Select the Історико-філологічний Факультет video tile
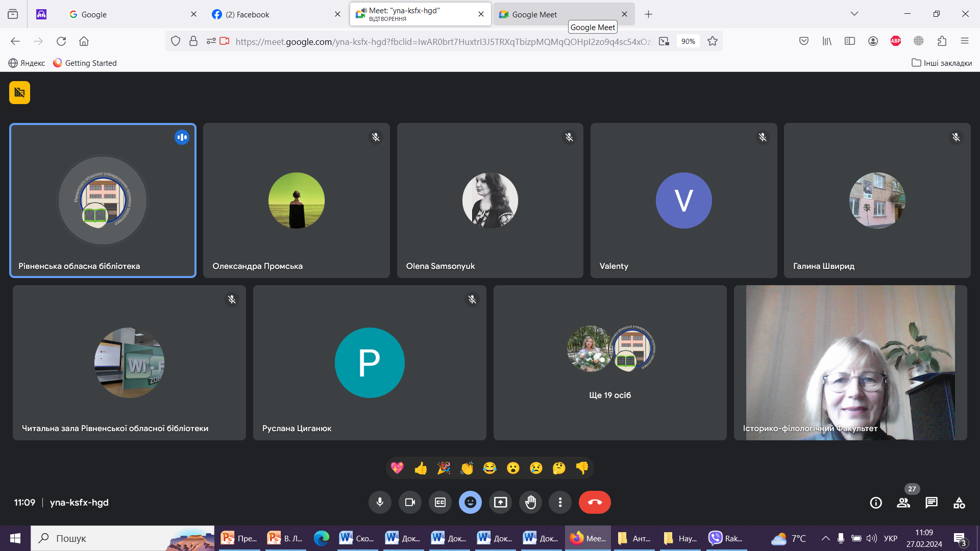 [850, 363]
